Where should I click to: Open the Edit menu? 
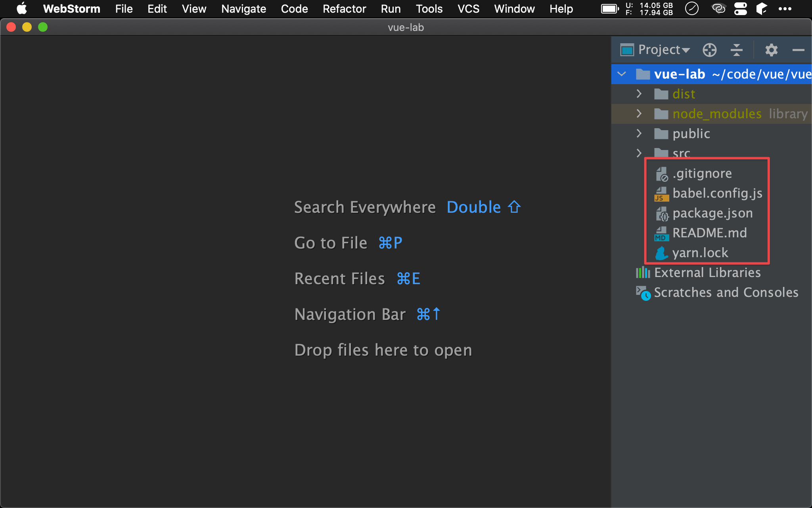[x=157, y=9]
